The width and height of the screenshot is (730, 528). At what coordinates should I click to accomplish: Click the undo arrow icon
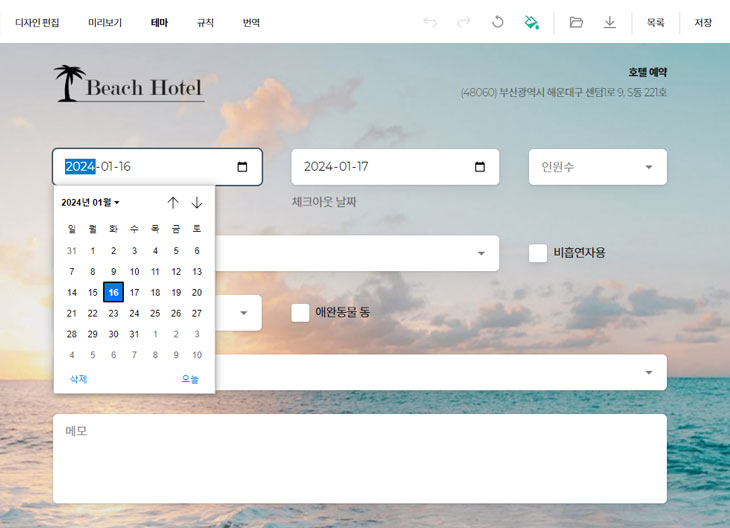coord(430,22)
